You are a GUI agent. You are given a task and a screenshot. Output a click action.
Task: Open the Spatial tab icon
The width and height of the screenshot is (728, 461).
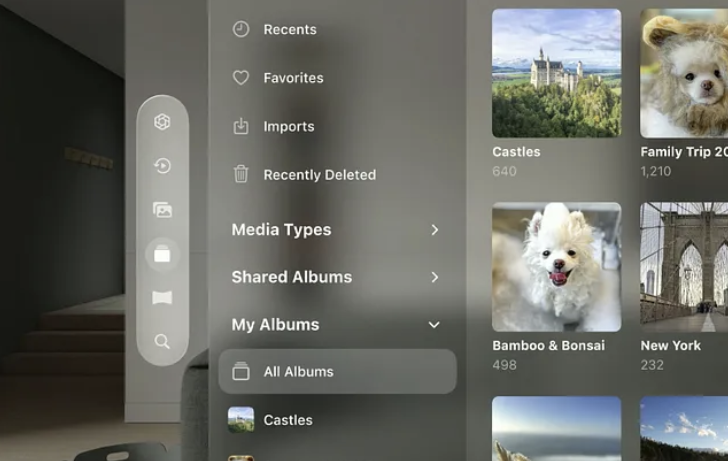[162, 122]
